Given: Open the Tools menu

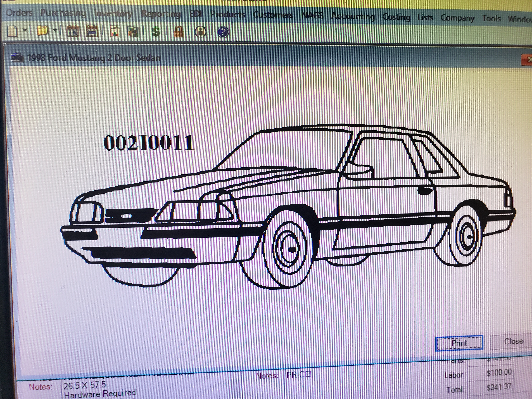Looking at the screenshot, I should click(x=491, y=18).
